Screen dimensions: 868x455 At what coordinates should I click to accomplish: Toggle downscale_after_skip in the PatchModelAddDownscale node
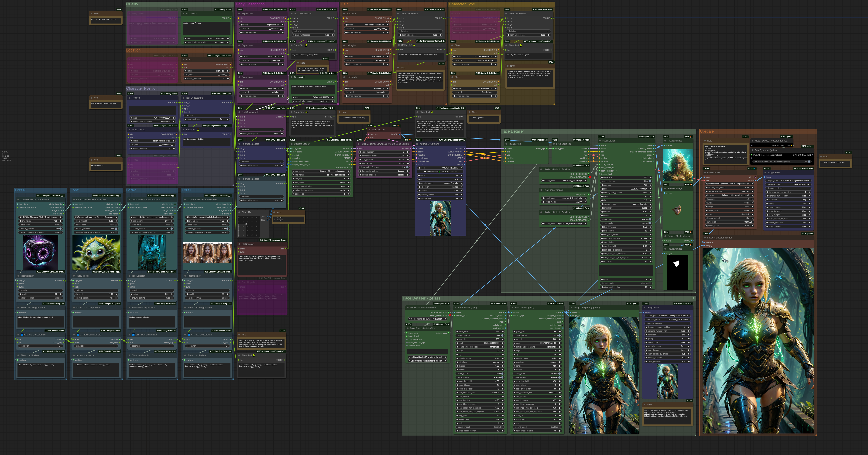[407, 167]
